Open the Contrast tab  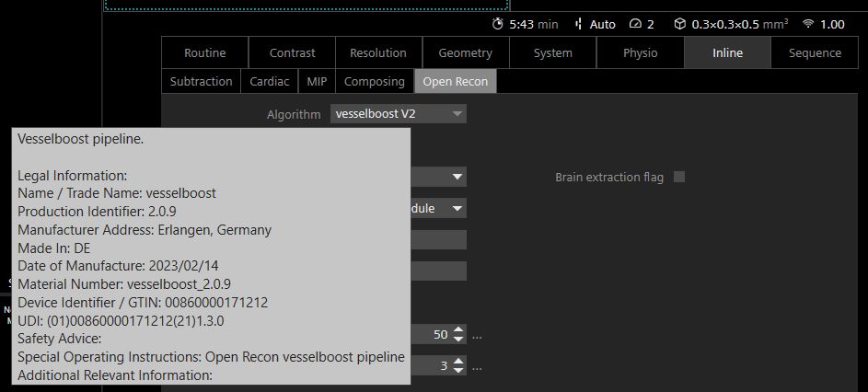(293, 52)
